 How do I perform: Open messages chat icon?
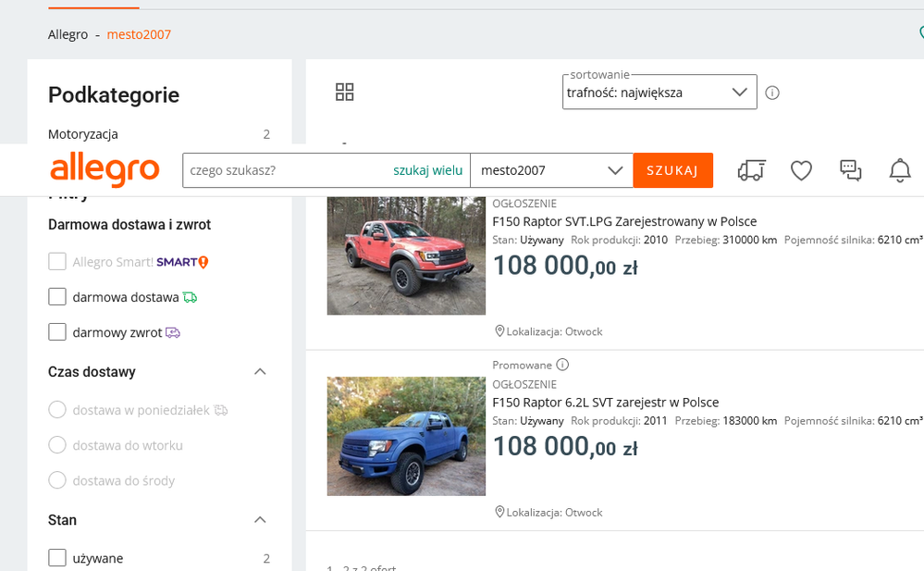(850, 170)
